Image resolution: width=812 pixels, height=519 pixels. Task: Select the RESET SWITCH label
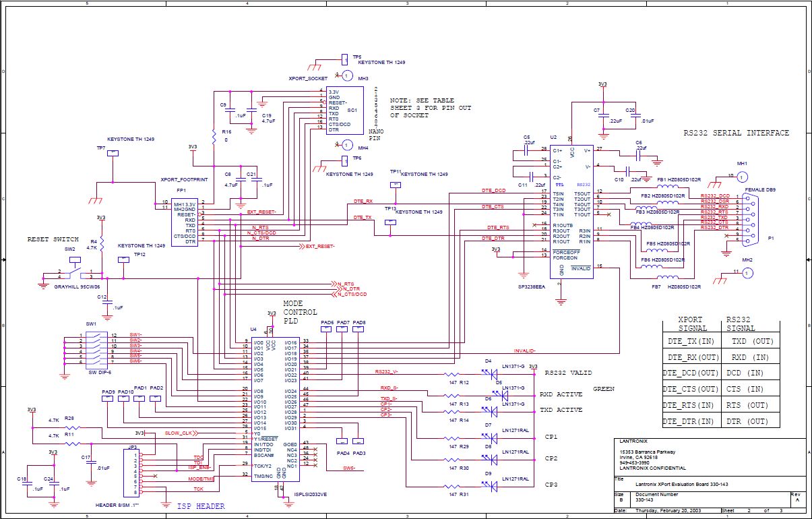(53, 239)
